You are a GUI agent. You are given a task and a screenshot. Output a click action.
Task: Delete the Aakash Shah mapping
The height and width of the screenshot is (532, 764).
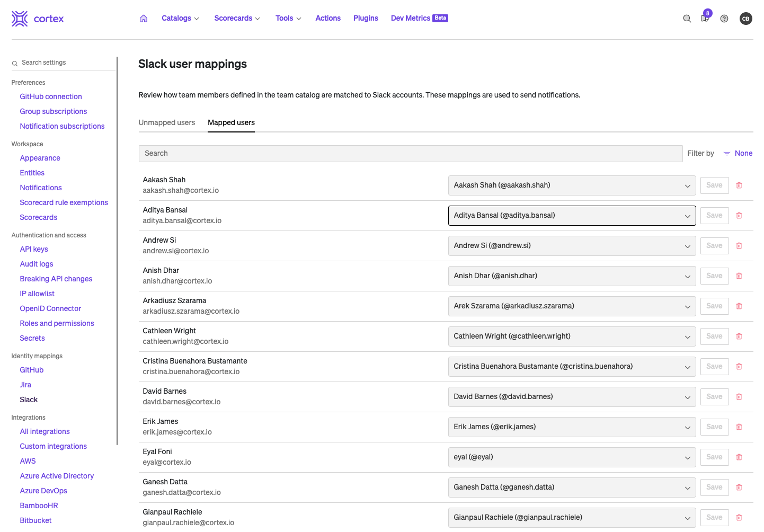coord(739,185)
